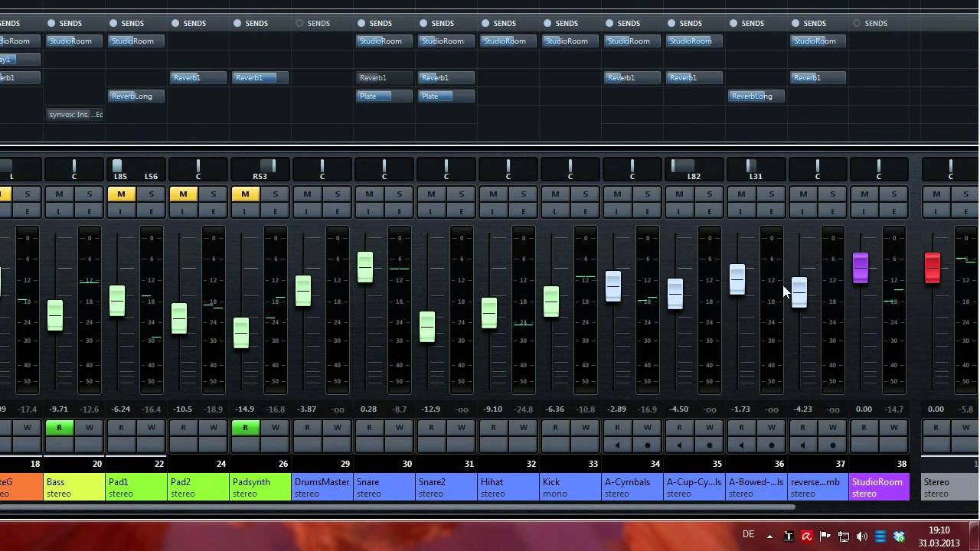
Task: Click SENDS header above Snare2 channel
Action: [x=443, y=23]
